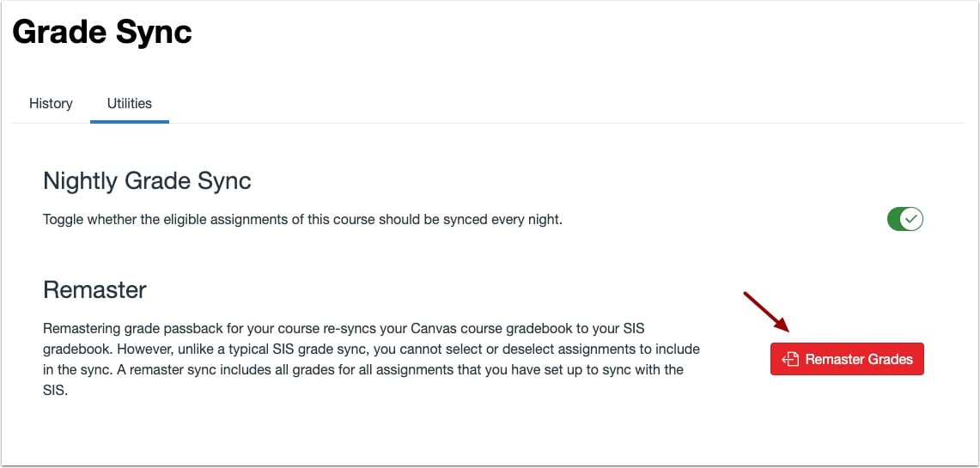Click the nightly sync toggle description text
The height and width of the screenshot is (468, 980).
[302, 219]
